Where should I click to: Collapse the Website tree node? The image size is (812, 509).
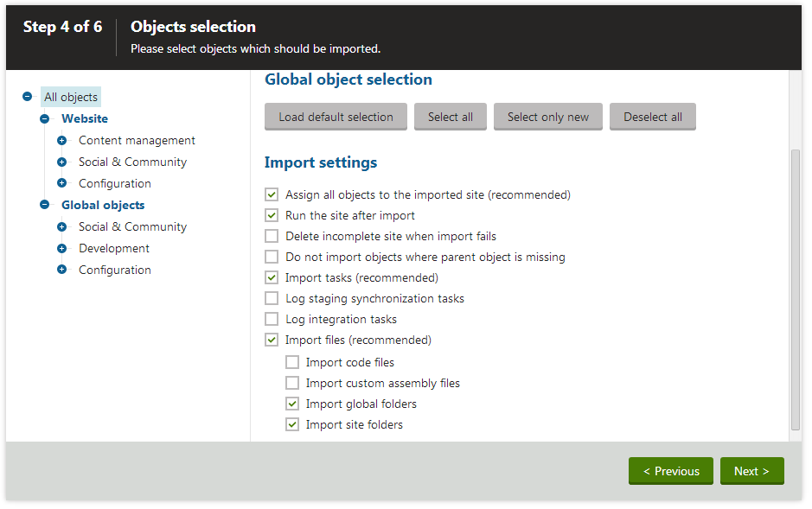pos(45,118)
